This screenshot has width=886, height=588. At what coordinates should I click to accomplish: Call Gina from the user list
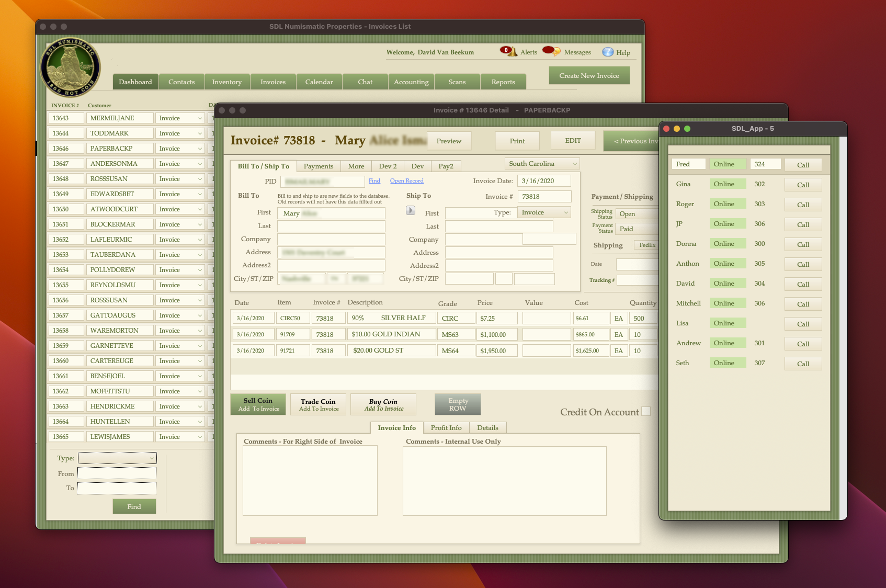(x=803, y=185)
